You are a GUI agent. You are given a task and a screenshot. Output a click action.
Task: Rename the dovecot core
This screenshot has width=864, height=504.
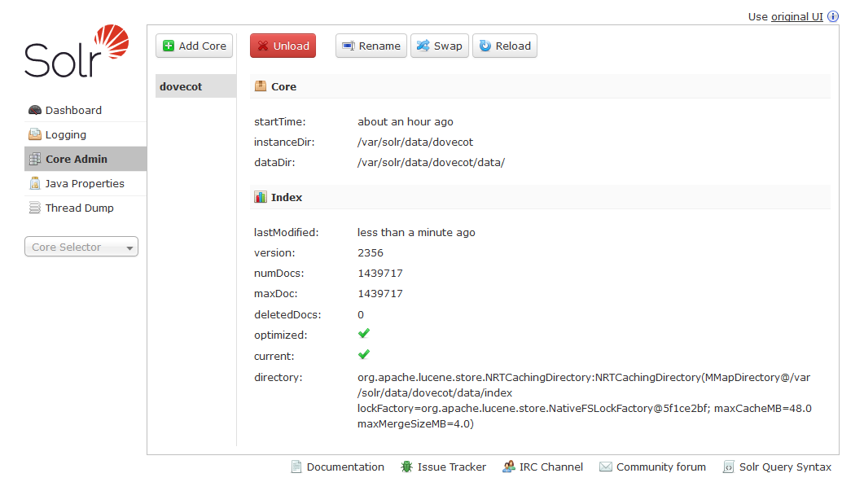click(x=371, y=46)
